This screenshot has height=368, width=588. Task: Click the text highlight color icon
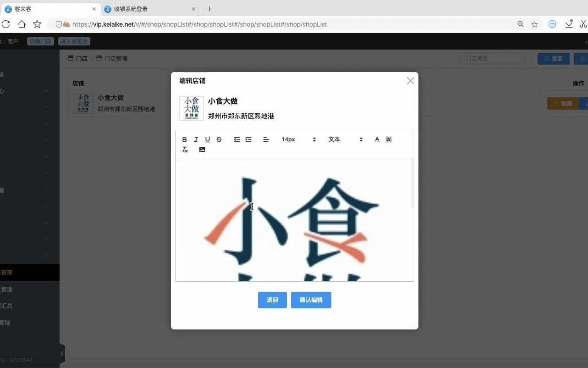pos(388,139)
